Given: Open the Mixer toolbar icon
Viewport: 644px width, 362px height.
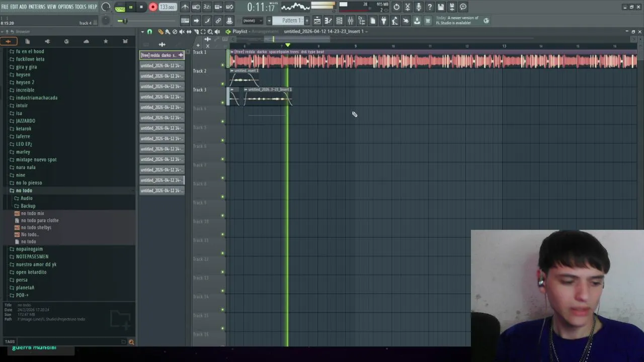Looking at the screenshot, I should coord(350,21).
